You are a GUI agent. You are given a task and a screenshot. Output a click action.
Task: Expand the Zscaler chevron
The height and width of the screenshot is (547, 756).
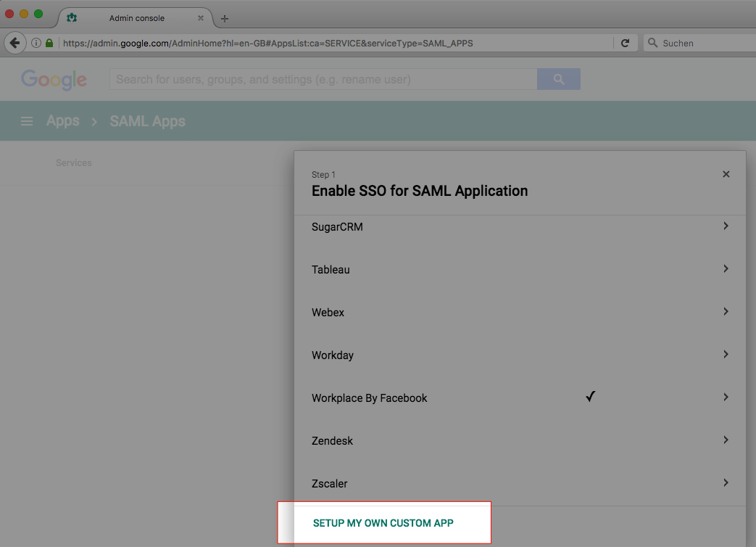[x=726, y=483]
